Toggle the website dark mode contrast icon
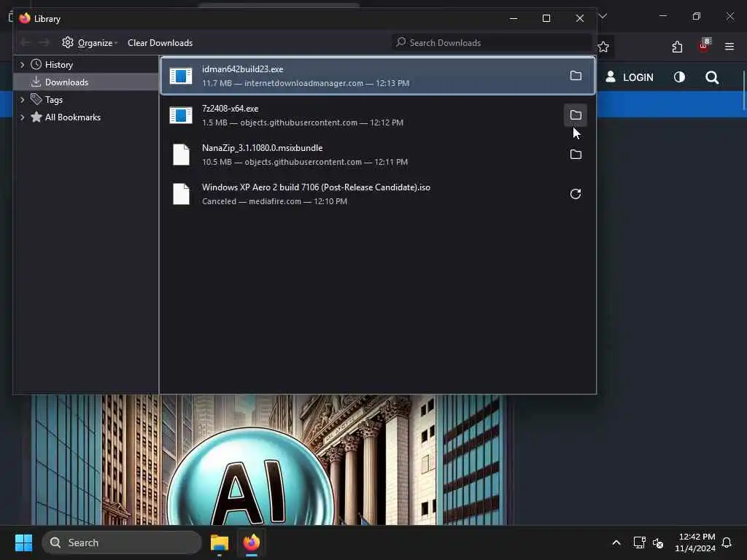This screenshot has width=747, height=560. pyautogui.click(x=679, y=77)
